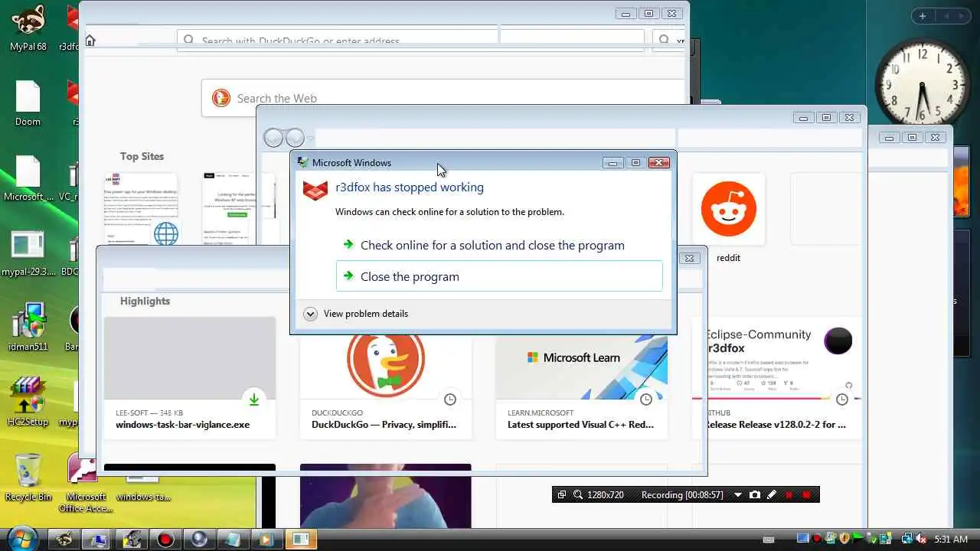Open the on-screen keyboard tray icon
Image resolution: width=980 pixels, height=551 pixels.
[769, 540]
